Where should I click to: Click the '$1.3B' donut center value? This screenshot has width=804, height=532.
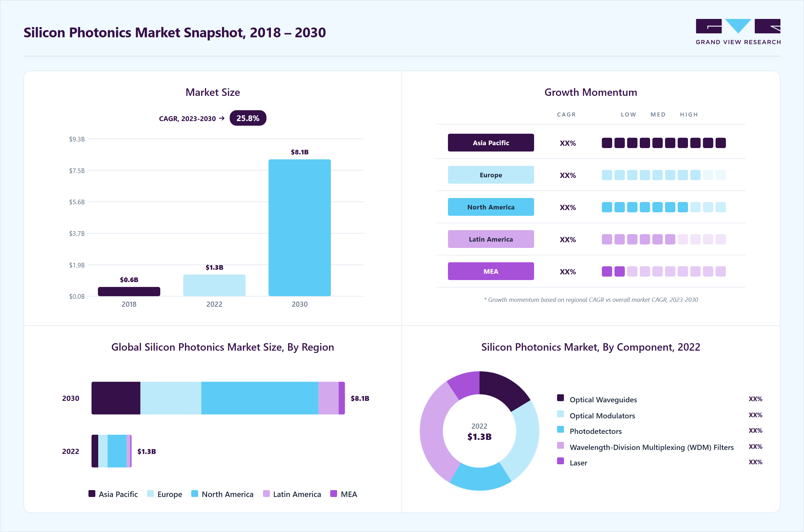tap(479, 437)
